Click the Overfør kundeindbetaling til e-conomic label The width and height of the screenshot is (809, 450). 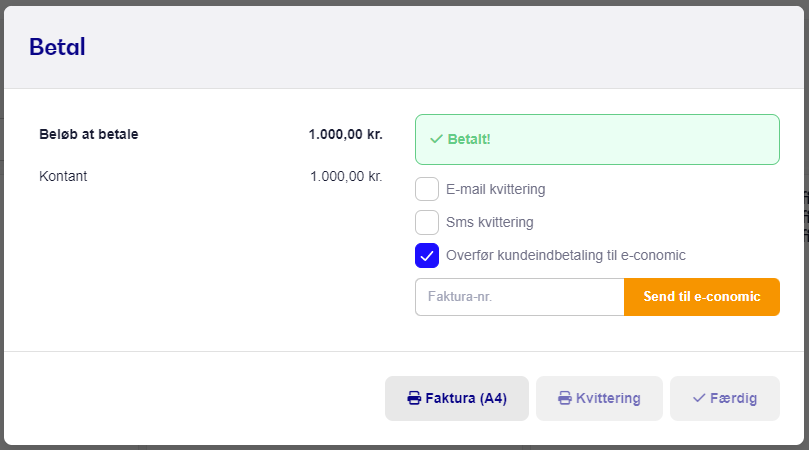[x=565, y=255]
